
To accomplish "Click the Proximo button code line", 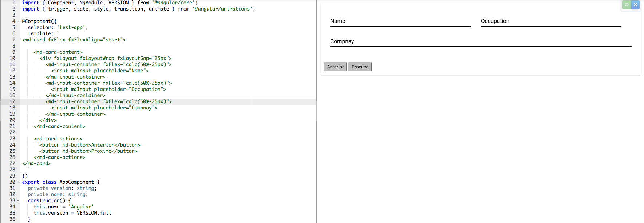I will 88,151.
